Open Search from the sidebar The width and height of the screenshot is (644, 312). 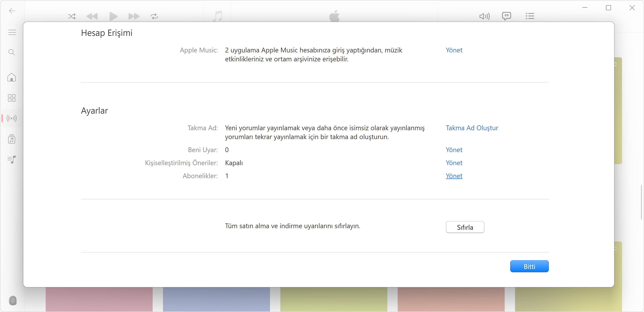coord(11,52)
